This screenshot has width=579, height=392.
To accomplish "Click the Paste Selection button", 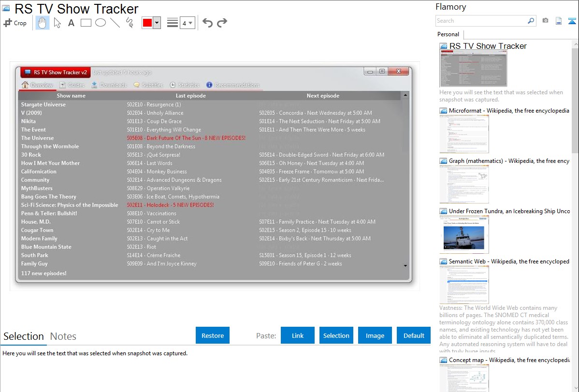I will click(x=336, y=335).
